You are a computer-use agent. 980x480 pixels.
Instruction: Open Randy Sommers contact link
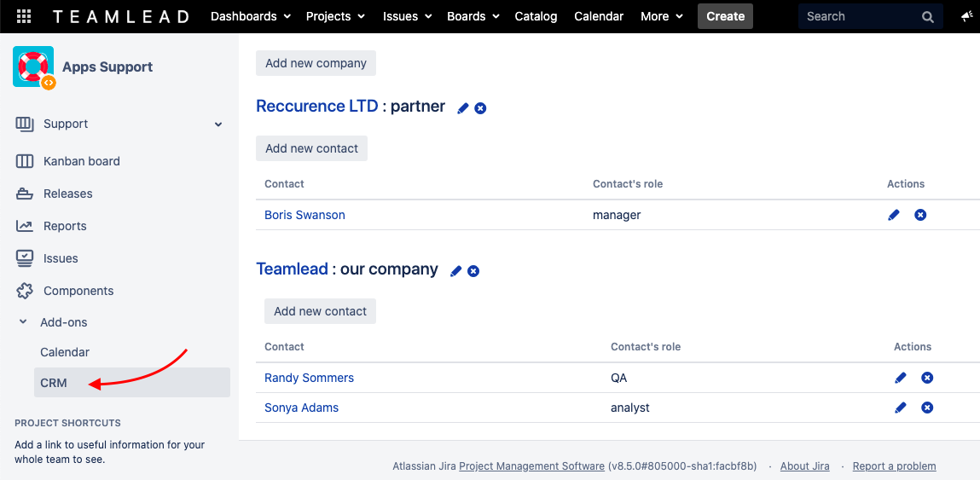[309, 378]
